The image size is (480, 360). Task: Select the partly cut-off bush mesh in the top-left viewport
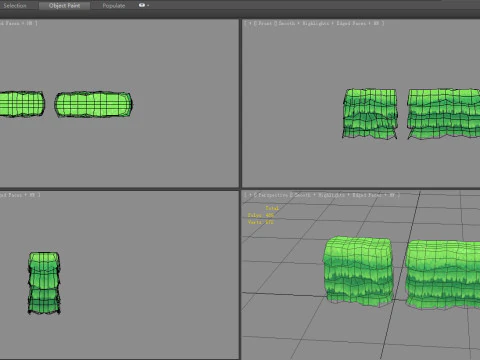(22, 104)
